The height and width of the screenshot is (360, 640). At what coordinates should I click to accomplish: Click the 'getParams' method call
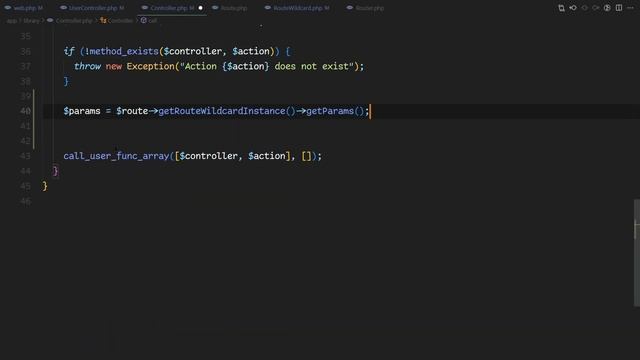[x=330, y=111]
